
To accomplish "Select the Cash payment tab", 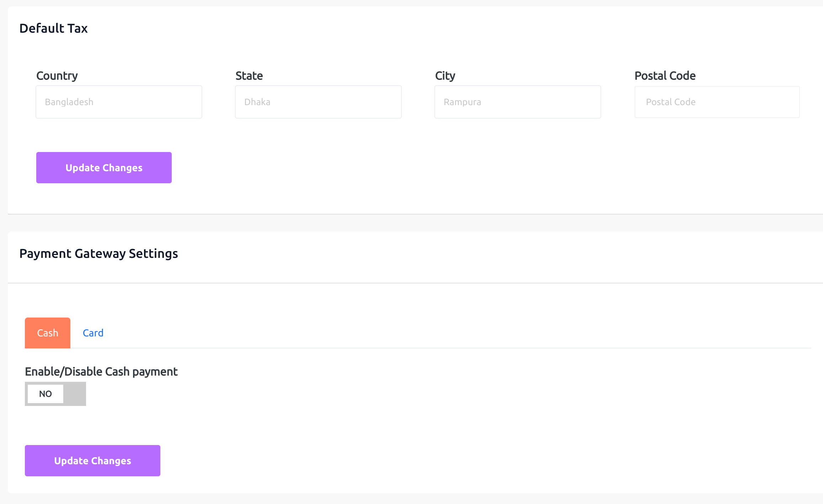I will (x=48, y=333).
